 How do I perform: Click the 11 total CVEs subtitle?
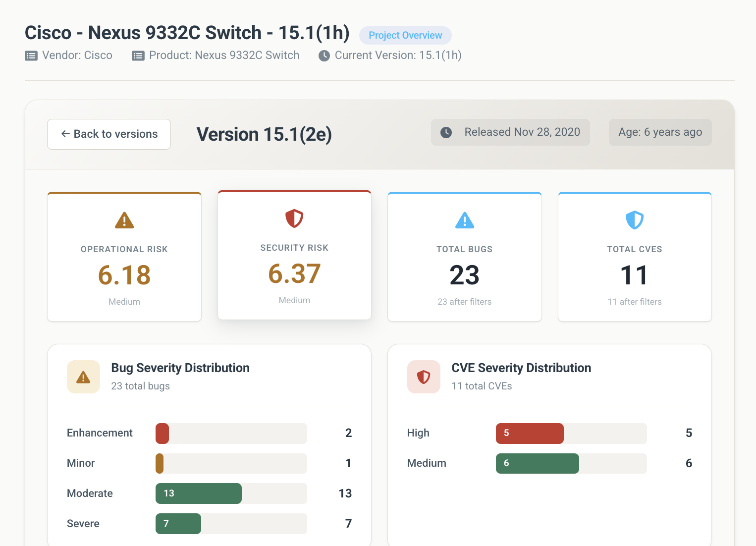click(x=482, y=386)
